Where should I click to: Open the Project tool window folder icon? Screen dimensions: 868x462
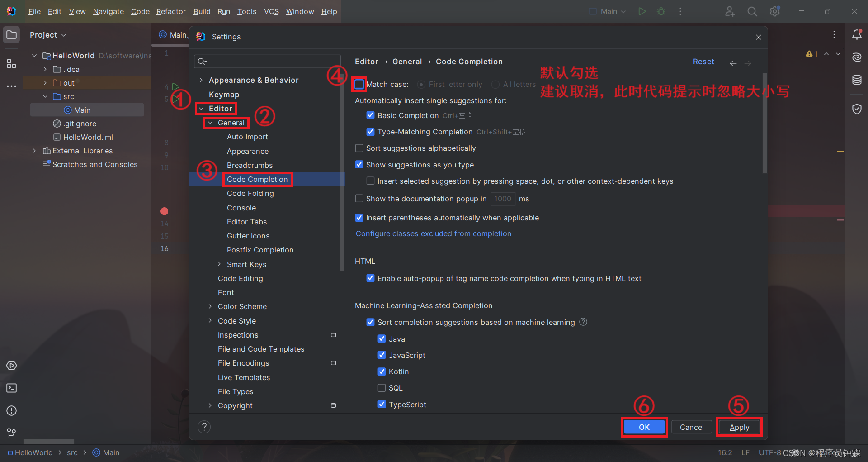[x=12, y=35]
